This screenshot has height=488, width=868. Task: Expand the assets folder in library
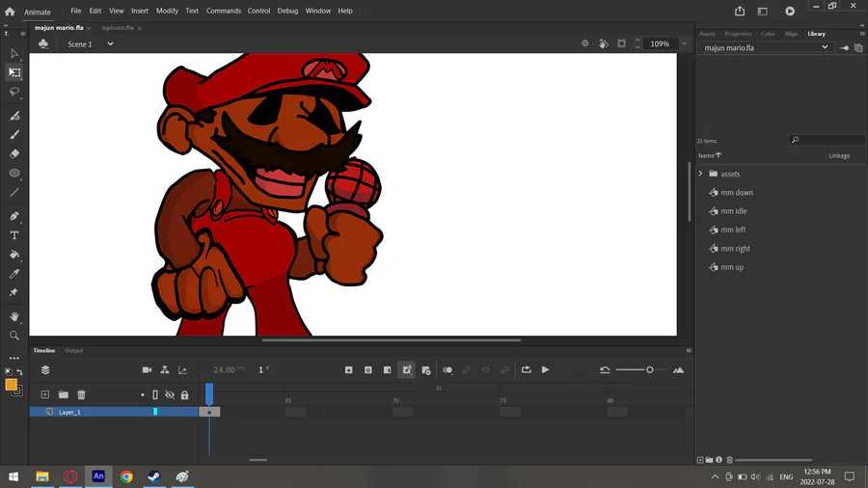(x=700, y=174)
